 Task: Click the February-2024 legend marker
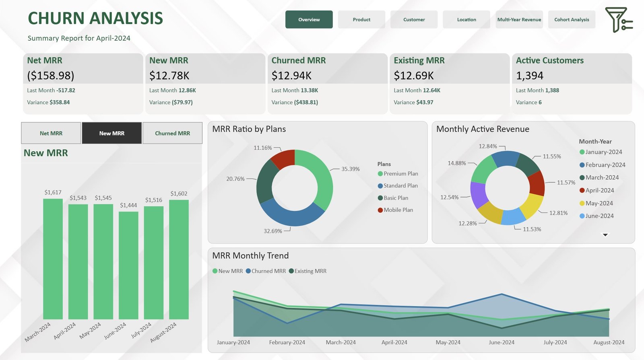[582, 165]
